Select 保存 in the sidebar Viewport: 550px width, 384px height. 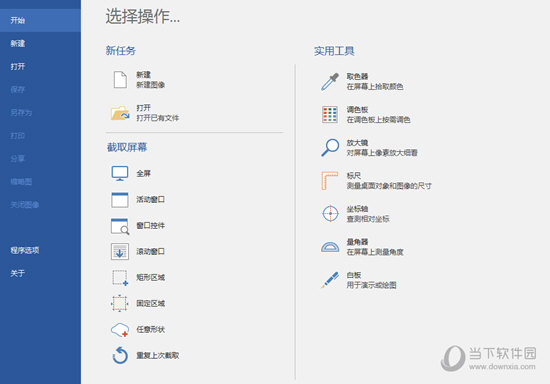(x=40, y=89)
